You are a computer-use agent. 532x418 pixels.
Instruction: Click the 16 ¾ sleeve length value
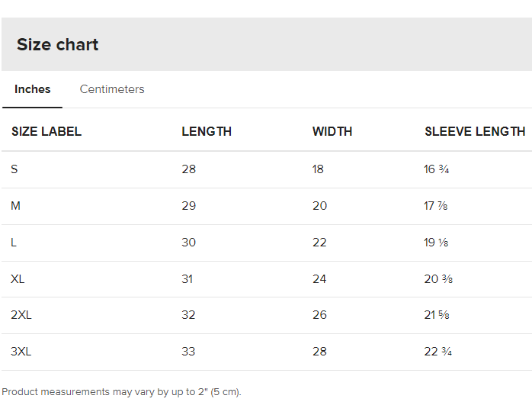(x=436, y=169)
